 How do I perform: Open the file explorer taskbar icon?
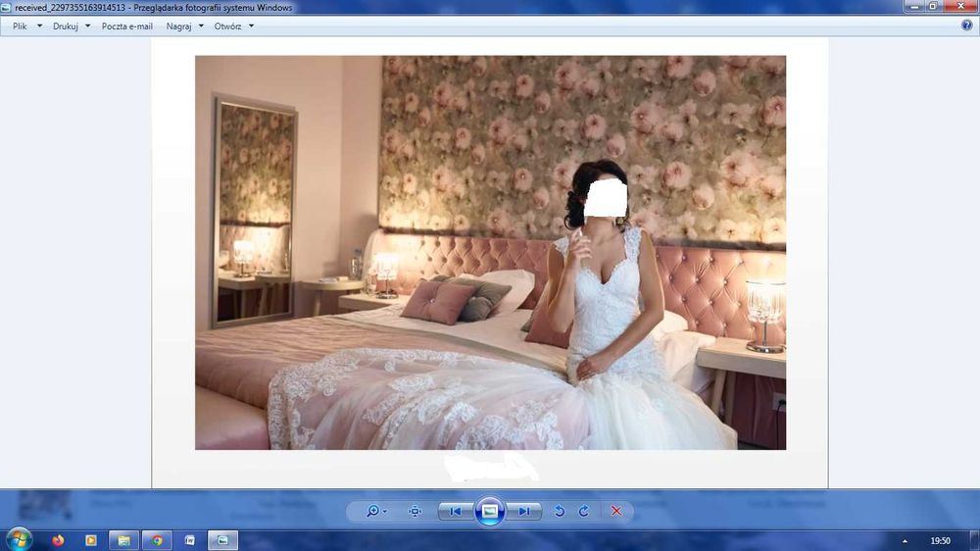(123, 540)
